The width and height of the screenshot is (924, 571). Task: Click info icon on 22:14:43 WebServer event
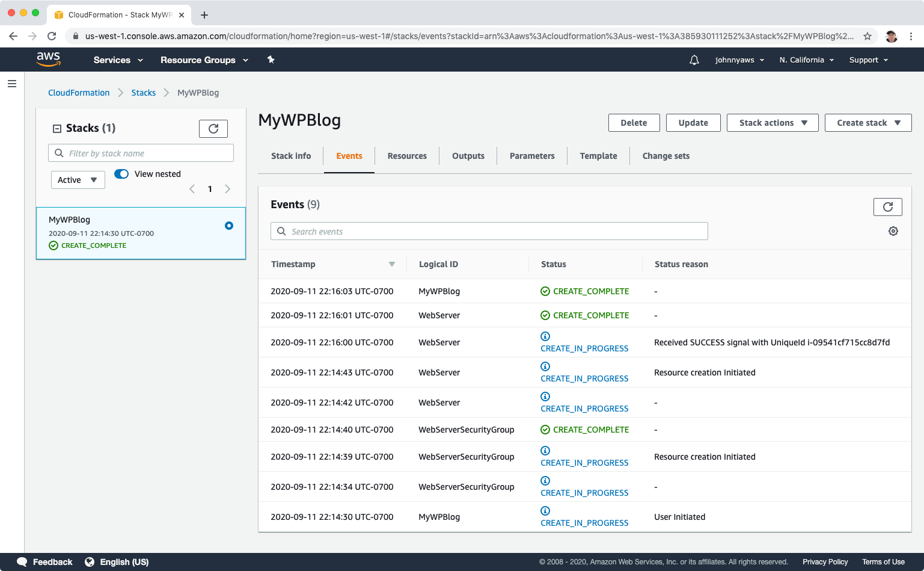[x=545, y=366]
